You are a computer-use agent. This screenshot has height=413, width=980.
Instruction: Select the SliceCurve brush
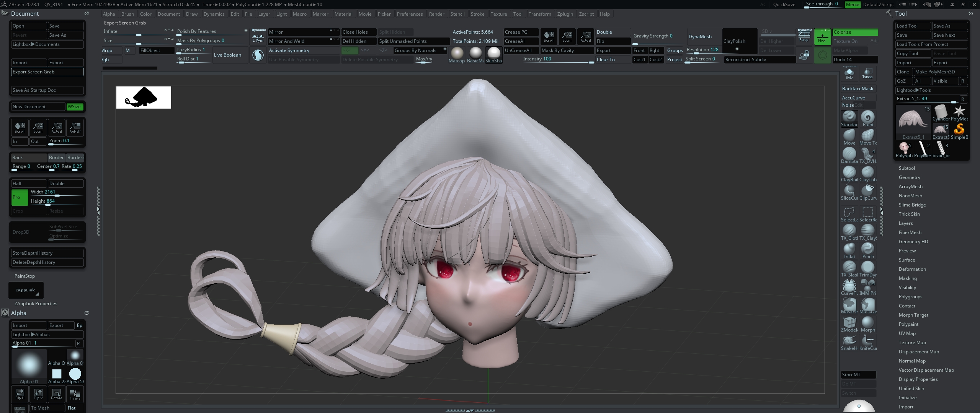[849, 192]
